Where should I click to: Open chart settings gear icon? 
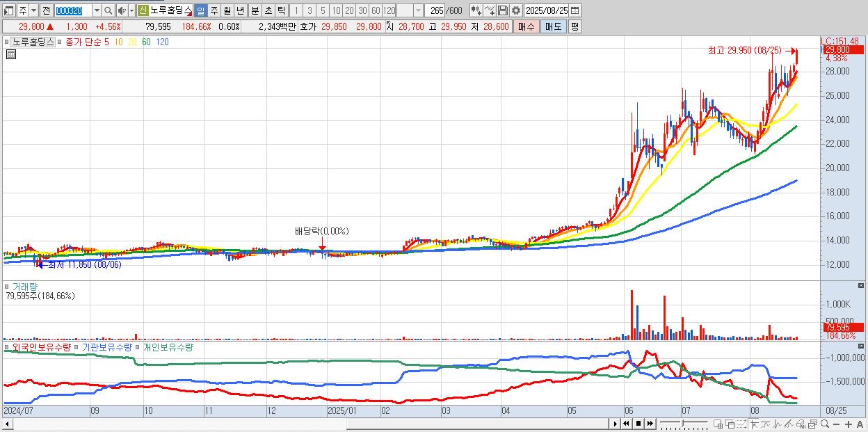point(516,10)
